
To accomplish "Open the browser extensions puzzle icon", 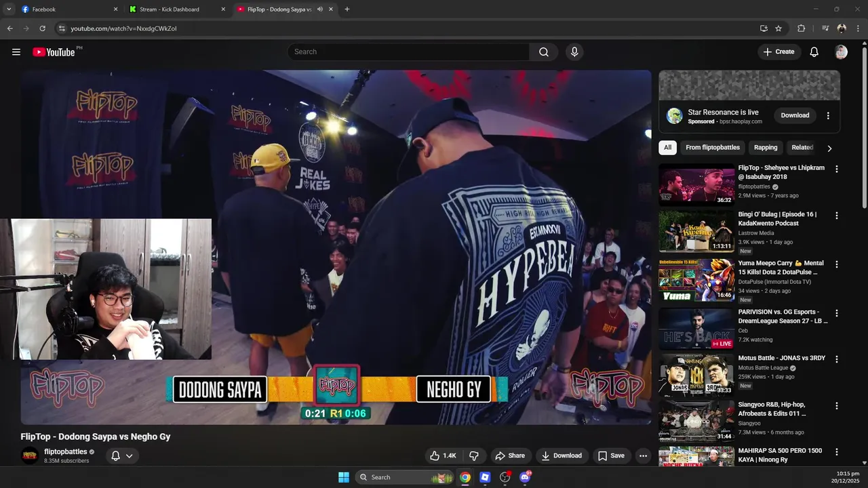I will click(x=802, y=28).
